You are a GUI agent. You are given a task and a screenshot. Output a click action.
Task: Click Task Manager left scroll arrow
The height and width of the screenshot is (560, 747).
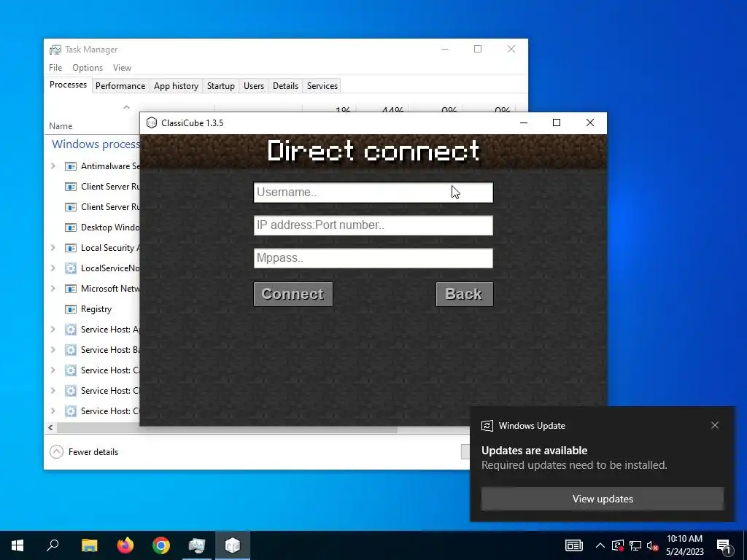(x=50, y=427)
